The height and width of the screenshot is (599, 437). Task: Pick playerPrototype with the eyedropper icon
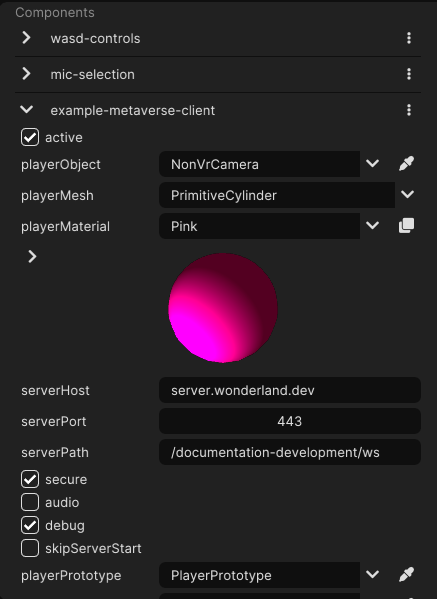click(x=406, y=575)
